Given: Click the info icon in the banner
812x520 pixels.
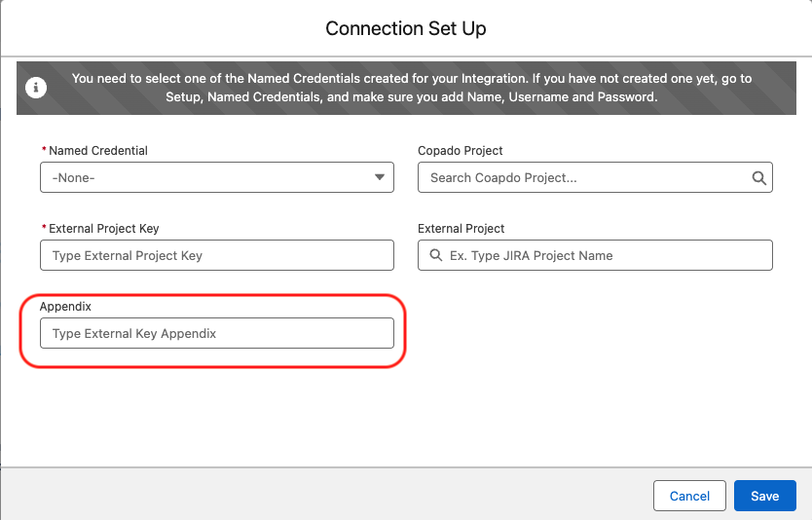Looking at the screenshot, I should click(x=36, y=89).
